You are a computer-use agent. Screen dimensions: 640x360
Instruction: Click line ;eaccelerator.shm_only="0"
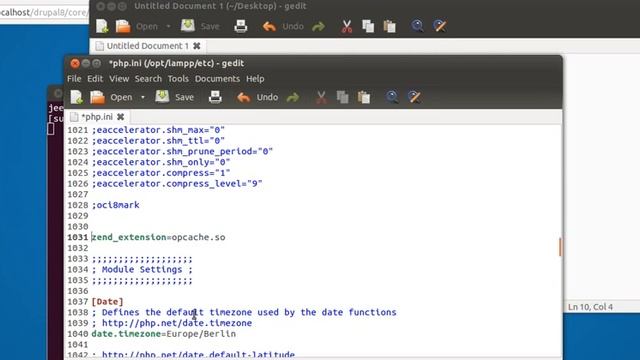(161, 162)
